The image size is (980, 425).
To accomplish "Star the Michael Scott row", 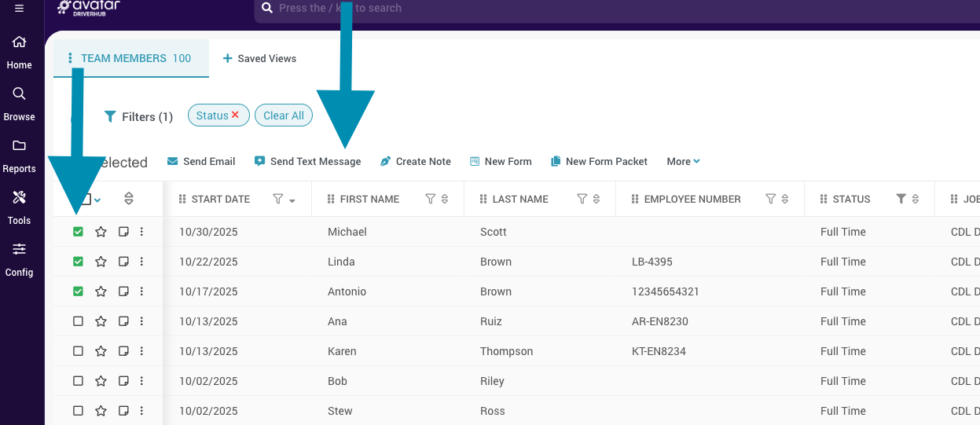I will (x=101, y=232).
